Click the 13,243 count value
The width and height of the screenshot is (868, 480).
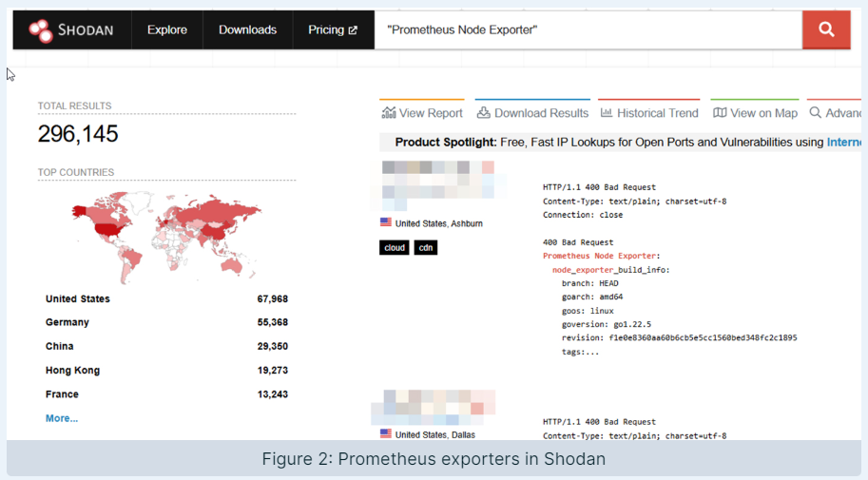(272, 394)
